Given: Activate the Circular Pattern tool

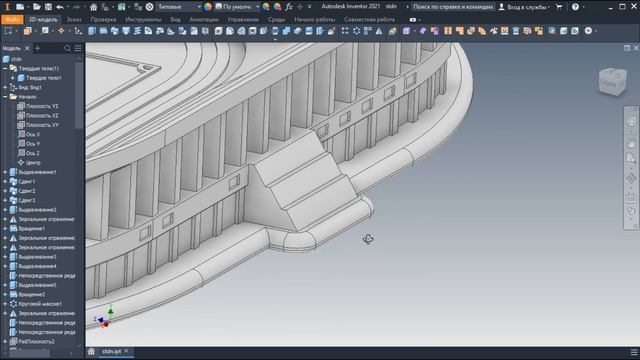Looking at the screenshot, I should 356,31.
